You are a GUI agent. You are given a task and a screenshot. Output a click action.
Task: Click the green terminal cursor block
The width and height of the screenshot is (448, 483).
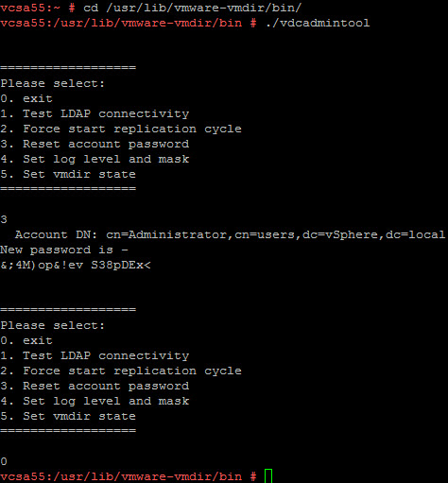(268, 475)
